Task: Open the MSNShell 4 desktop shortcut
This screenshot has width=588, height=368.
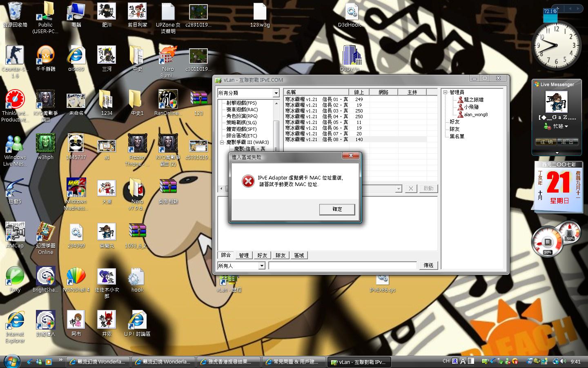Action: tap(76, 279)
